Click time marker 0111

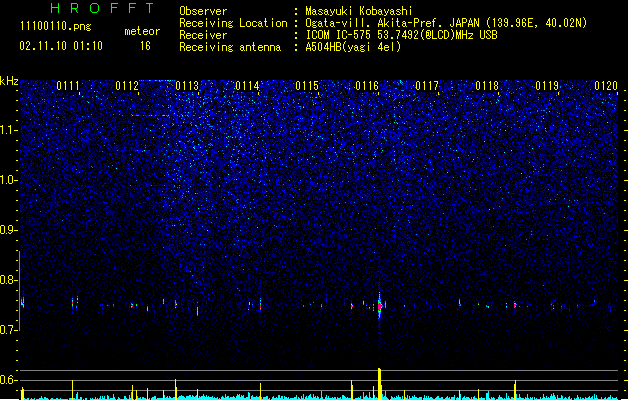(x=68, y=86)
